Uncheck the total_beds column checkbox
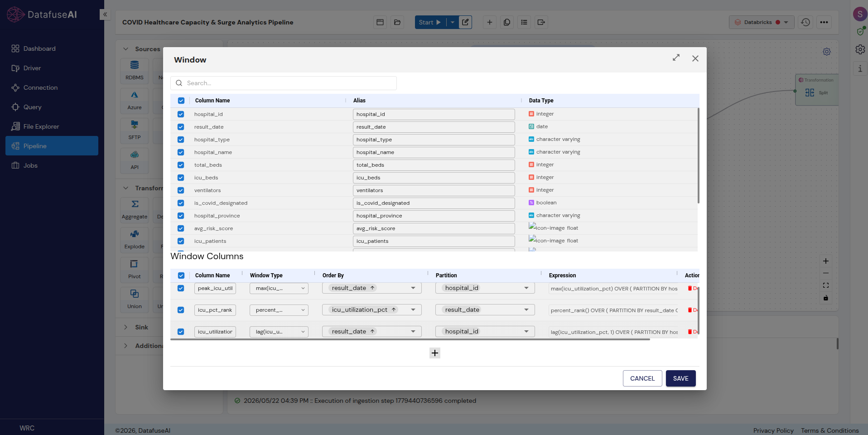Viewport: 868px width, 435px height. pyautogui.click(x=181, y=165)
